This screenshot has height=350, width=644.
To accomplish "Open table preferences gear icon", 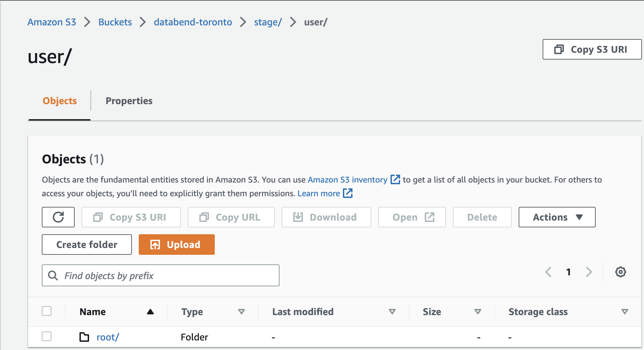I will tap(620, 272).
